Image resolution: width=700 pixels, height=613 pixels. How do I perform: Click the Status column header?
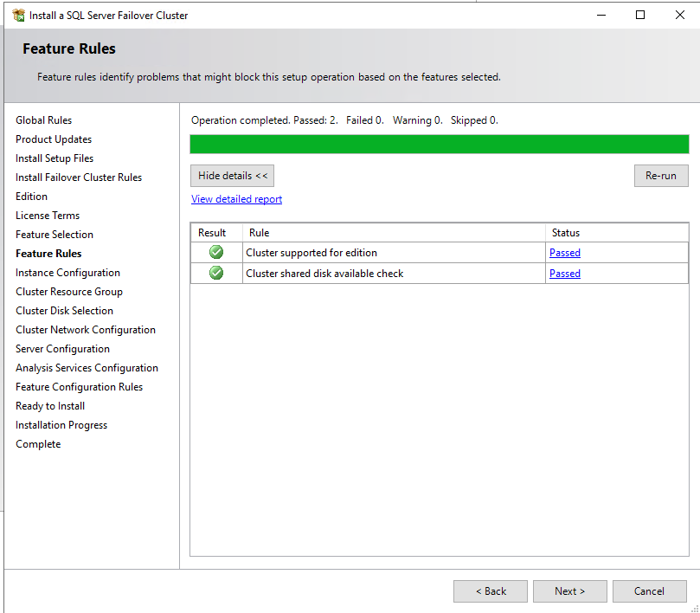point(617,233)
